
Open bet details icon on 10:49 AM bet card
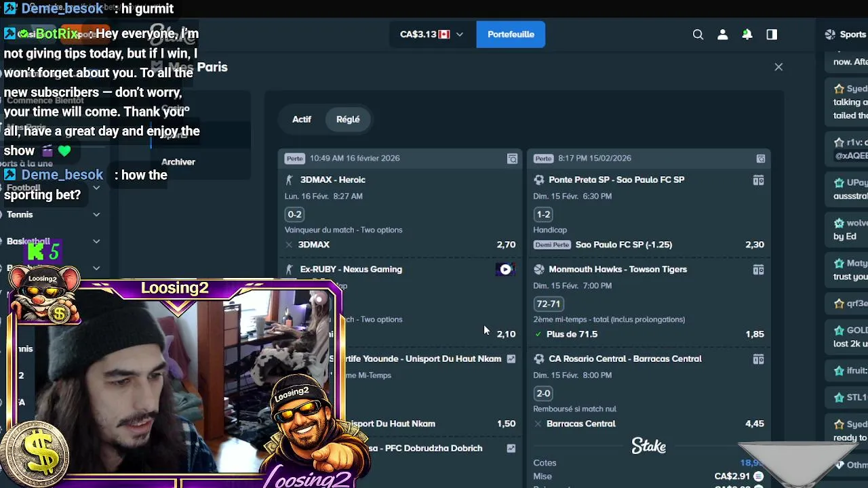512,159
